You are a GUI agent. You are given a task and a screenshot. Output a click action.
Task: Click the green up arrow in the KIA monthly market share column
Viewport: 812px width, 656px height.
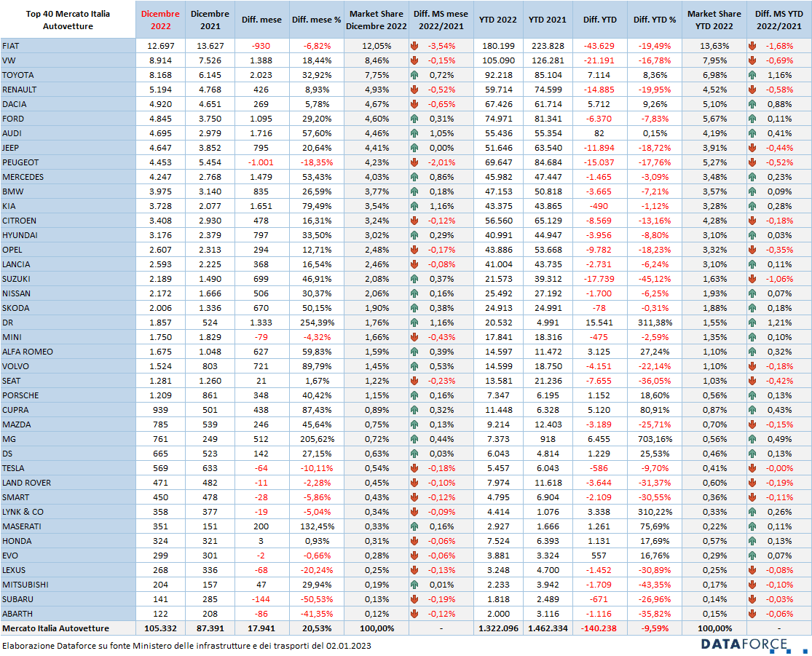tap(414, 206)
